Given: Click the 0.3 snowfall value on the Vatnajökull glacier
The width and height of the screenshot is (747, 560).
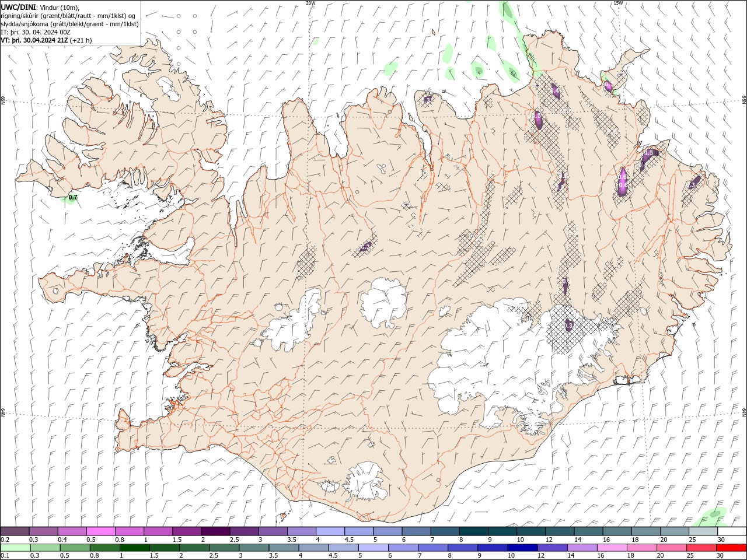Looking at the screenshot, I should 569,324.
